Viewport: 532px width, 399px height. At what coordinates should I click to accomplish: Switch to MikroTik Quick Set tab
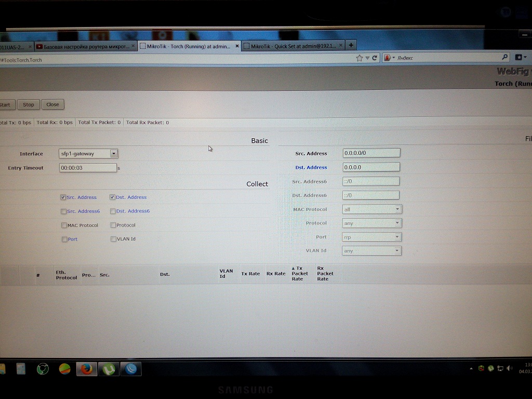pyautogui.click(x=294, y=46)
